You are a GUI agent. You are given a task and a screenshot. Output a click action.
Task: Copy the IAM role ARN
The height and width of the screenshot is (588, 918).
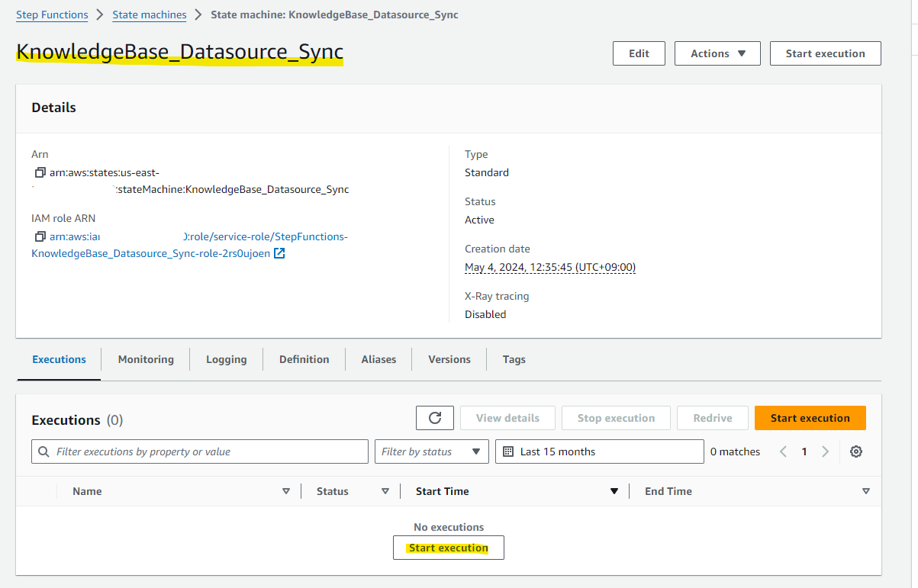coord(40,236)
